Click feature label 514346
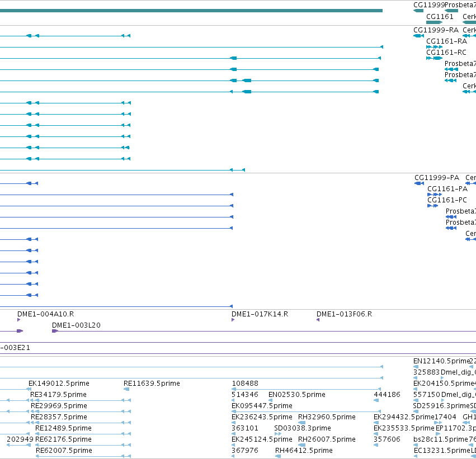 click(x=245, y=395)
